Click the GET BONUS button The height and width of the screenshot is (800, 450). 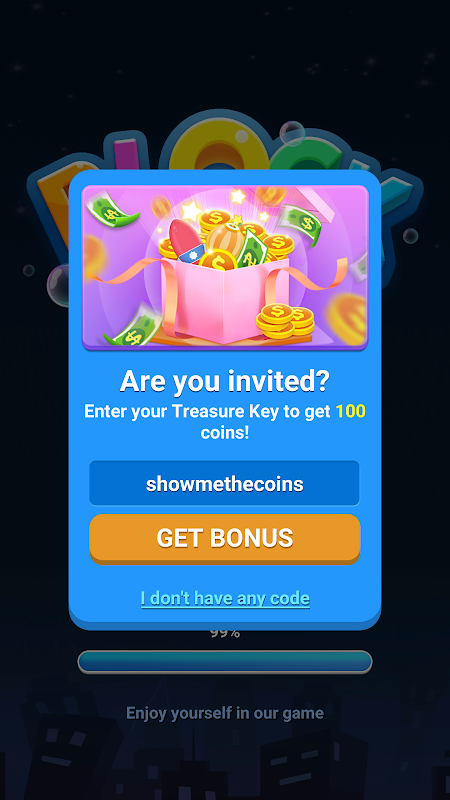coord(224,538)
